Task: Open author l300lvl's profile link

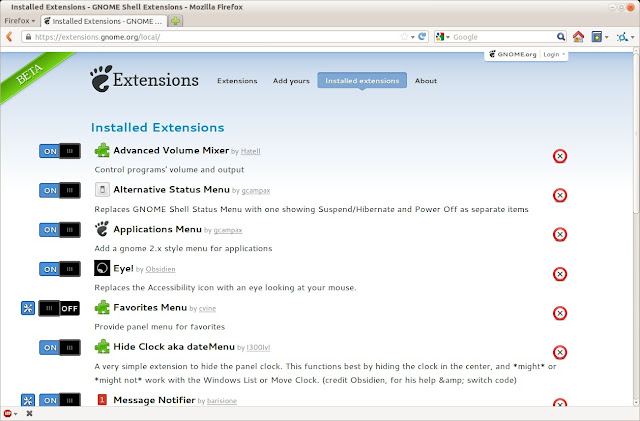Action: tap(258, 348)
